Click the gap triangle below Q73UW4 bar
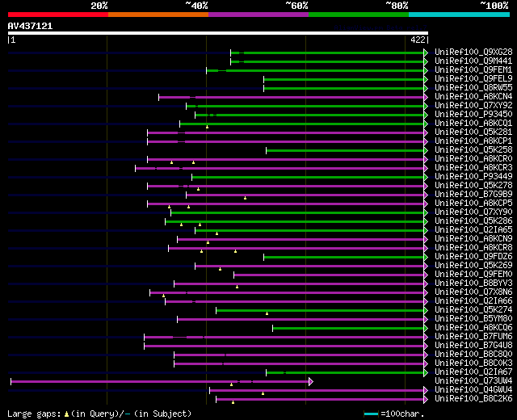Image resolution: width=517 pixels, height=420 pixels. pyautogui.click(x=231, y=384)
